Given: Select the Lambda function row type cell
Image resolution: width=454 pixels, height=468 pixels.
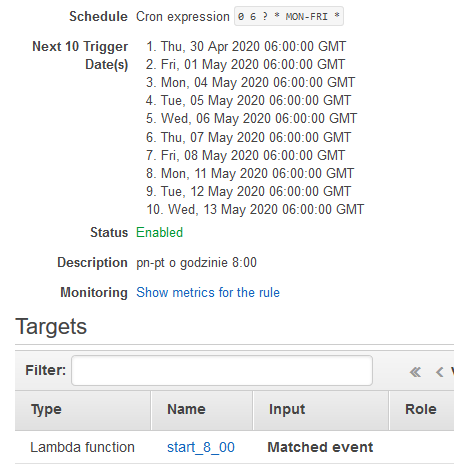Looking at the screenshot, I should [x=82, y=447].
